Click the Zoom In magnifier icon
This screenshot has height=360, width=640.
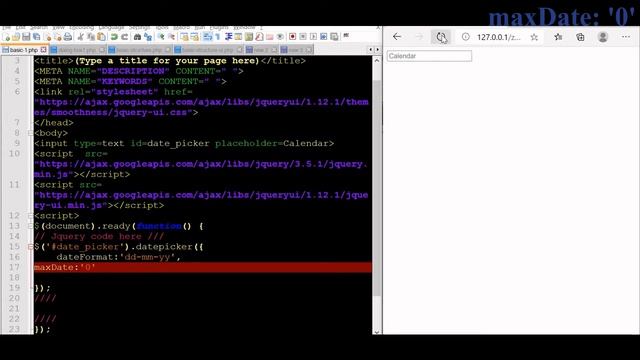point(161,37)
